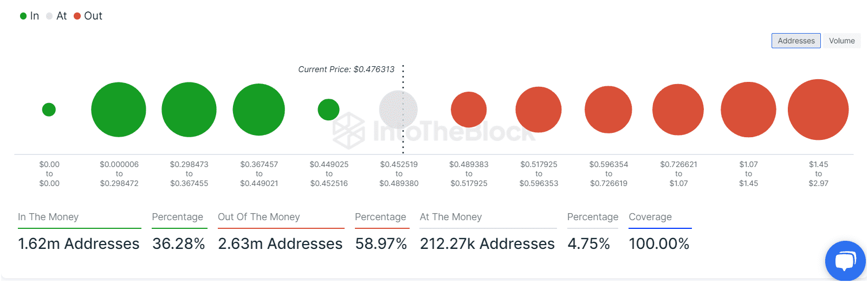The width and height of the screenshot is (868, 282).
Task: Click the red $0.489383 to $0.517925 bubble
Action: point(469,110)
